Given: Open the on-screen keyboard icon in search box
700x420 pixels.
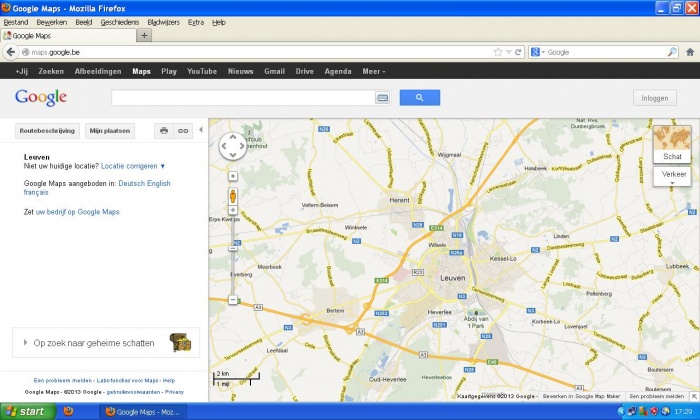Looking at the screenshot, I should [x=383, y=98].
